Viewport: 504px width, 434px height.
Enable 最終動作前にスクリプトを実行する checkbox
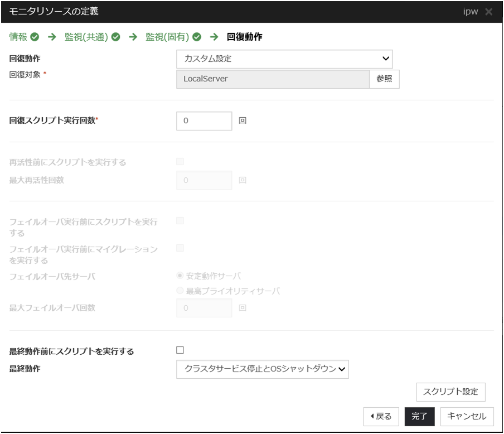click(x=180, y=350)
